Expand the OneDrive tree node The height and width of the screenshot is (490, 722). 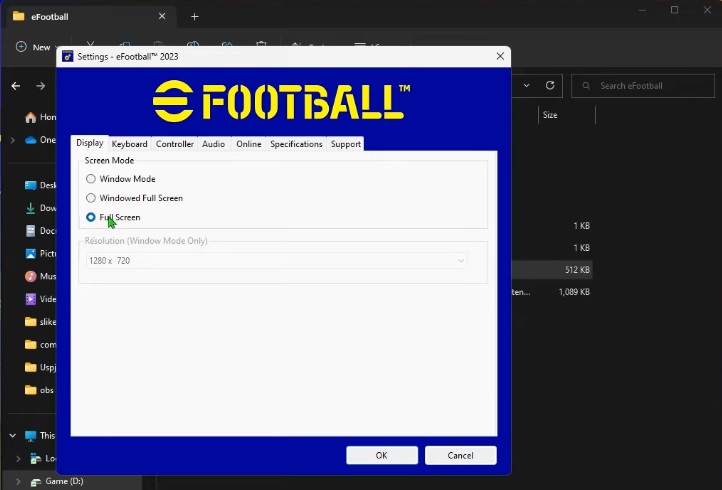(x=12, y=140)
